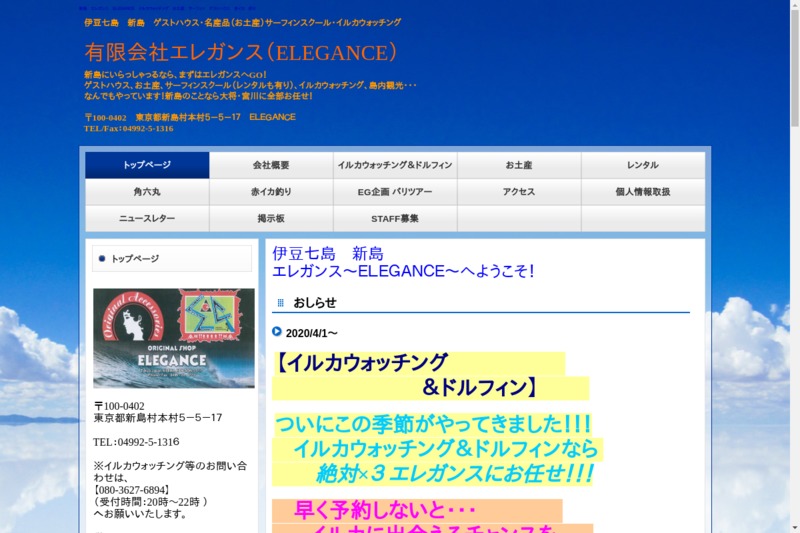Navigate to 赤イカ釣り page

[x=271, y=192]
